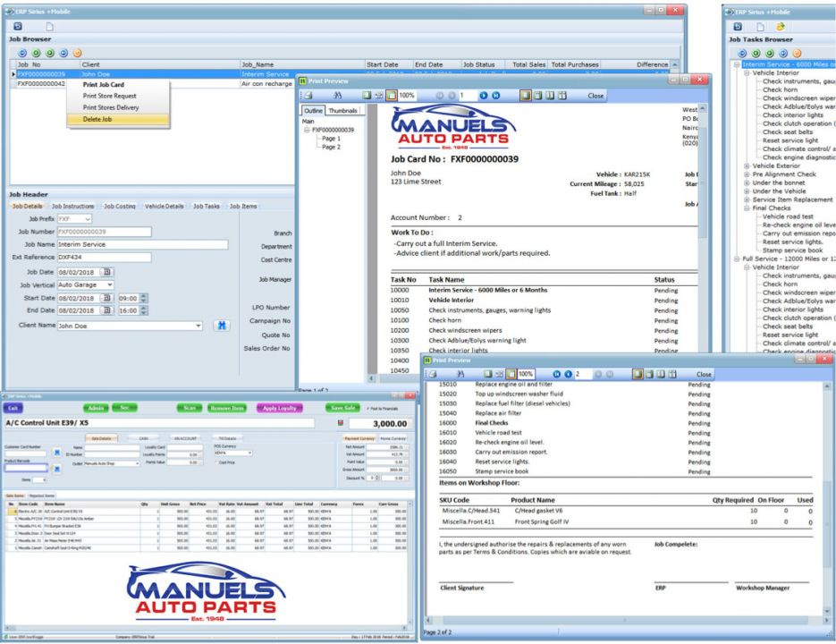Open the Thumbnails tab in Print Preview
Viewport: 836px width, 644px height.
coord(342,110)
